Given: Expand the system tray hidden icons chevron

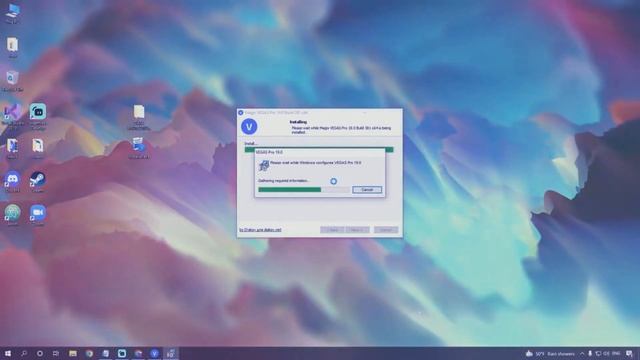Looking at the screenshot, I should tap(582, 354).
